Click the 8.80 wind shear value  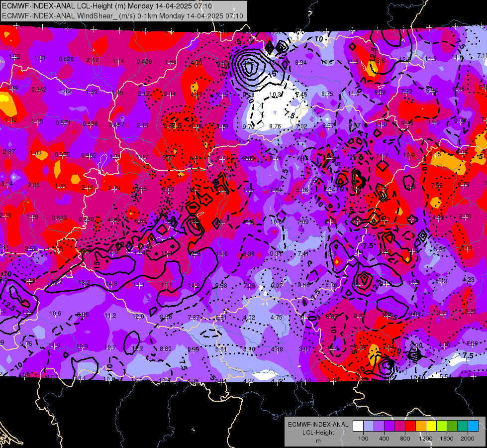[x=165, y=349]
